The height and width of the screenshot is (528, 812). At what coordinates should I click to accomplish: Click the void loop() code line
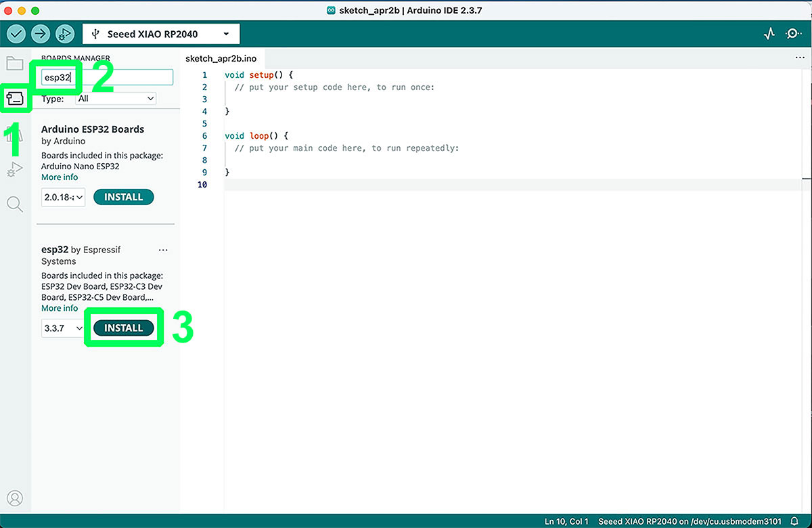coord(256,135)
